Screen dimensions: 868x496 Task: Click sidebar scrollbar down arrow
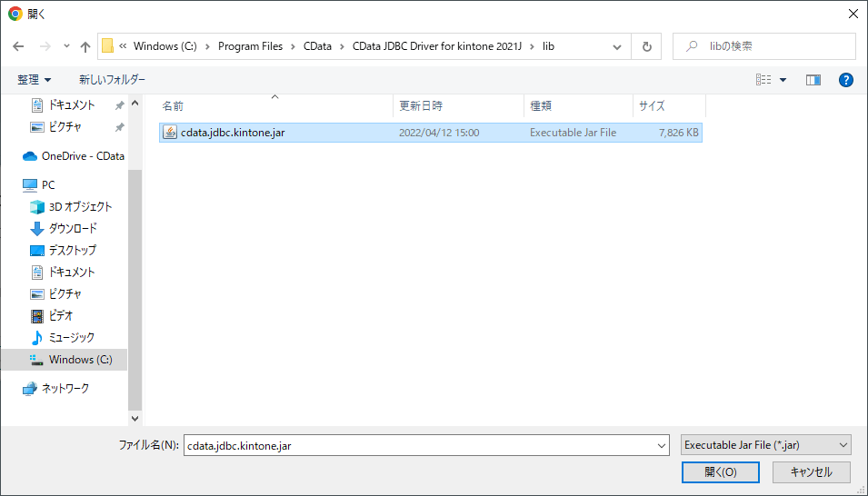point(135,419)
